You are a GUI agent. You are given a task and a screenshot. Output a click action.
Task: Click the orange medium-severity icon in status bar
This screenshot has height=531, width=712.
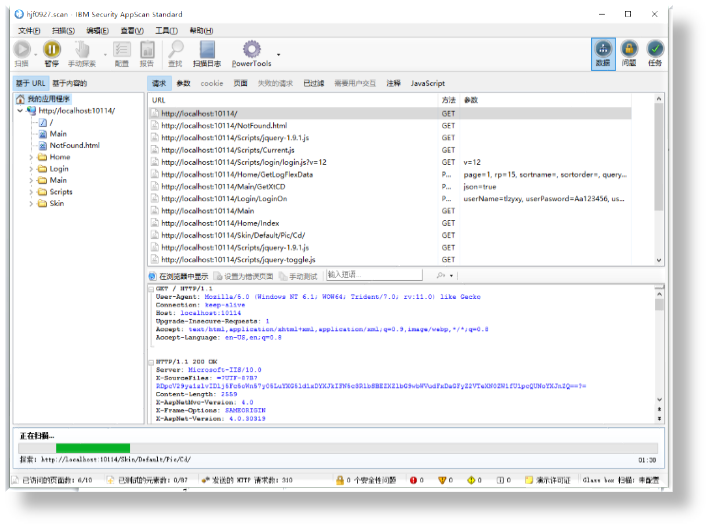(x=442, y=480)
